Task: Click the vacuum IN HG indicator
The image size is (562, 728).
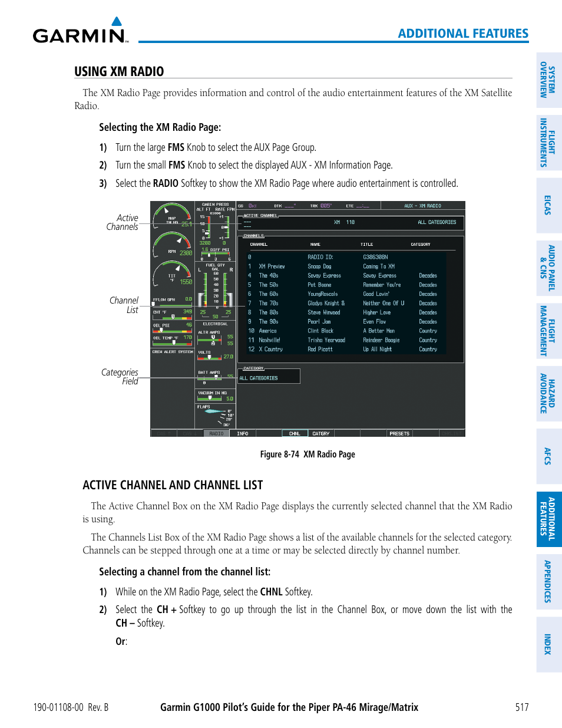Action: tap(215, 396)
